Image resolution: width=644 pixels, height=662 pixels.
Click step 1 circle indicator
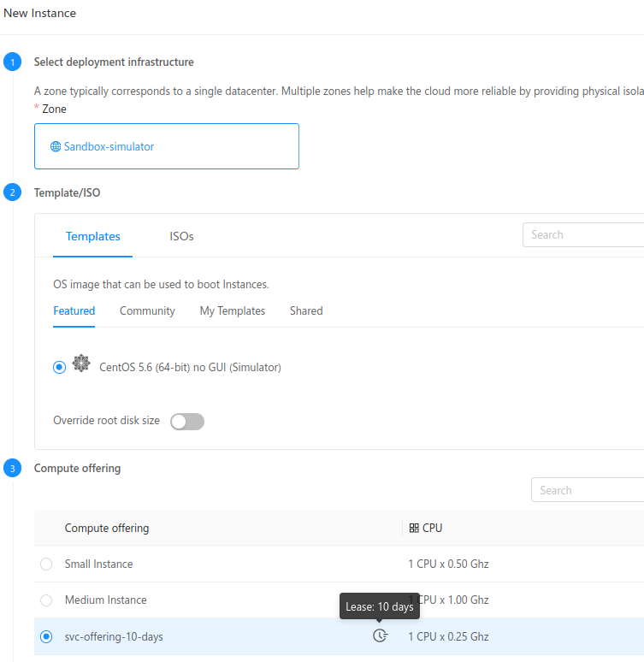12,62
